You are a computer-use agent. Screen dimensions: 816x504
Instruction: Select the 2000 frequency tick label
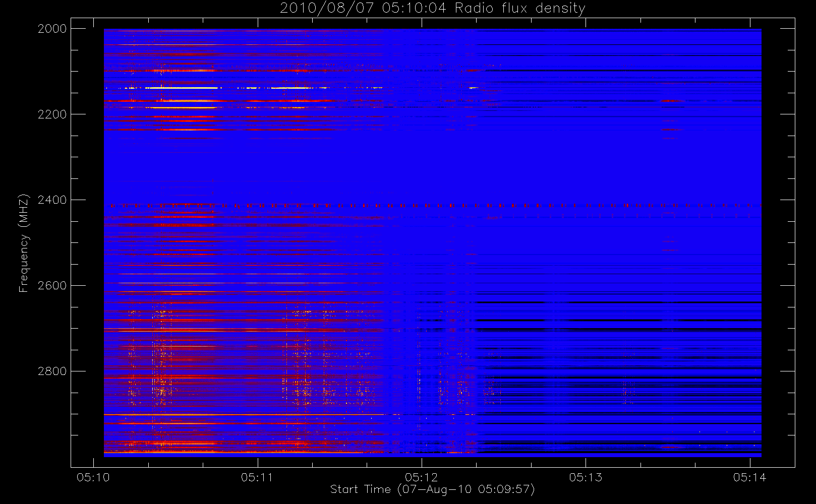coord(52,29)
